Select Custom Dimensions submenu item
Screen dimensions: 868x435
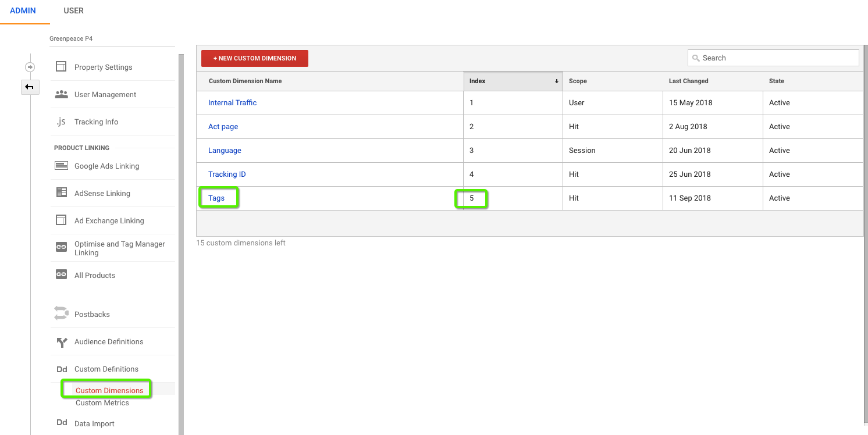(x=109, y=390)
